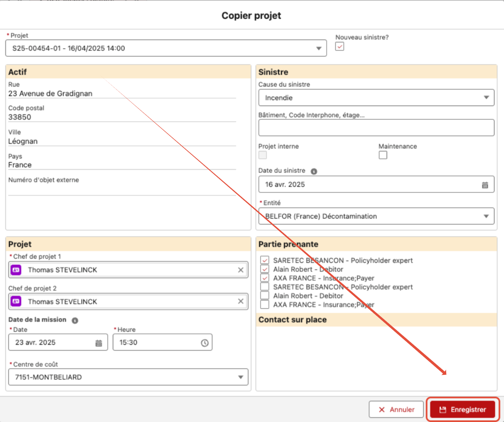Check second Alain Robert - Debitor checkbox
Viewport: 504px width, 422px height.
[x=265, y=296]
